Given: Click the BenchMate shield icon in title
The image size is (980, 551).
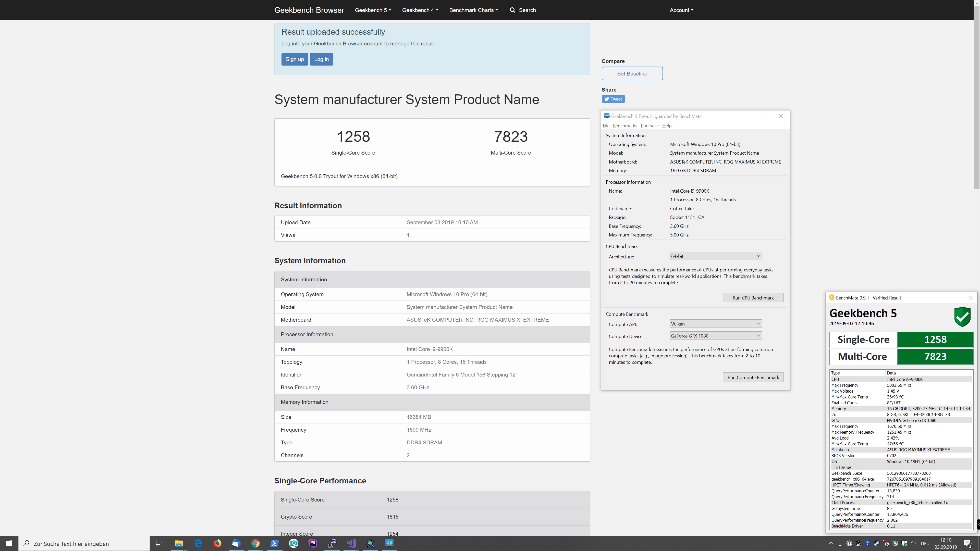Looking at the screenshot, I should (832, 298).
